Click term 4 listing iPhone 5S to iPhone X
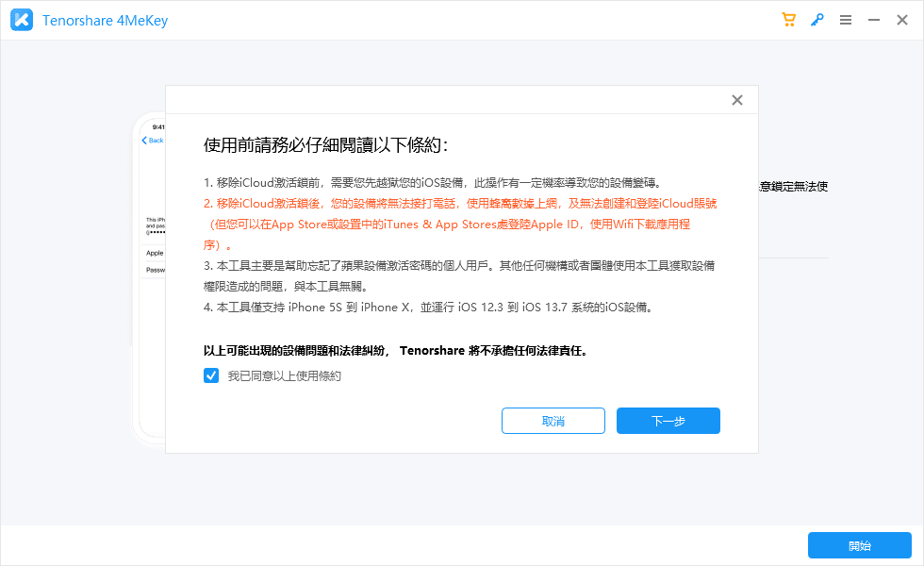The image size is (924, 566). pyautogui.click(x=428, y=308)
